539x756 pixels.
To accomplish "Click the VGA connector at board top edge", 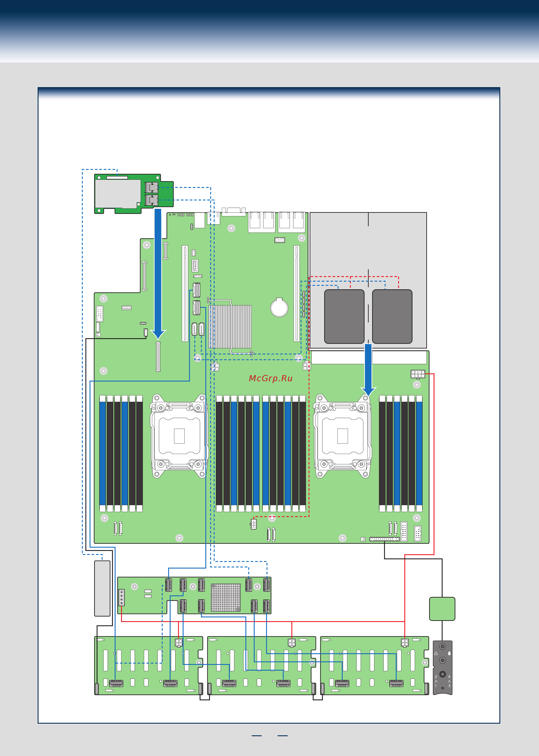I will point(234,212).
